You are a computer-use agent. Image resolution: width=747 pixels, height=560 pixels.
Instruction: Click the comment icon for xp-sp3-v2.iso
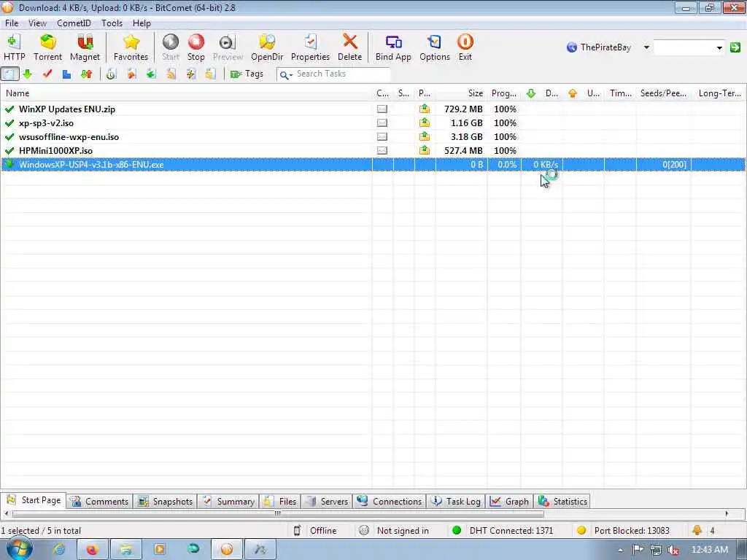pyautogui.click(x=382, y=122)
